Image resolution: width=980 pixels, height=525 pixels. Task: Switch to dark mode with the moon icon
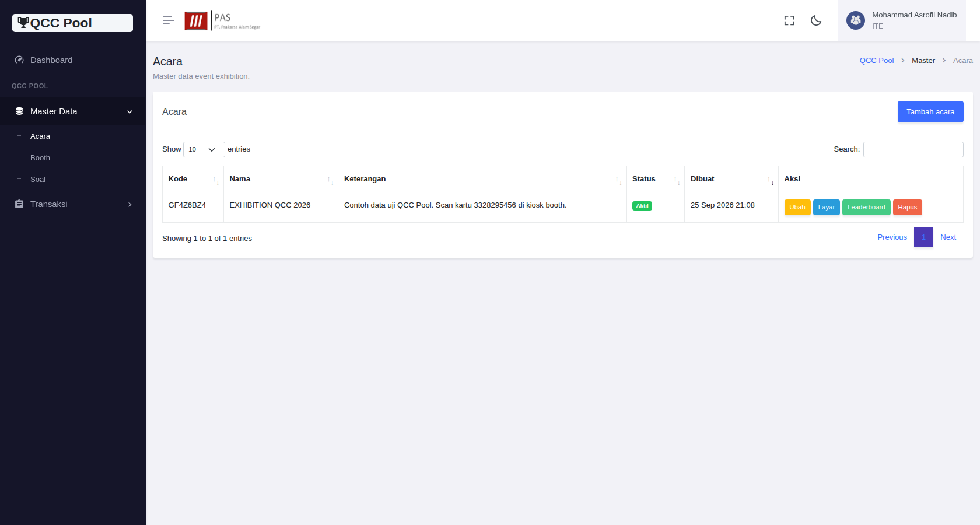coord(816,20)
